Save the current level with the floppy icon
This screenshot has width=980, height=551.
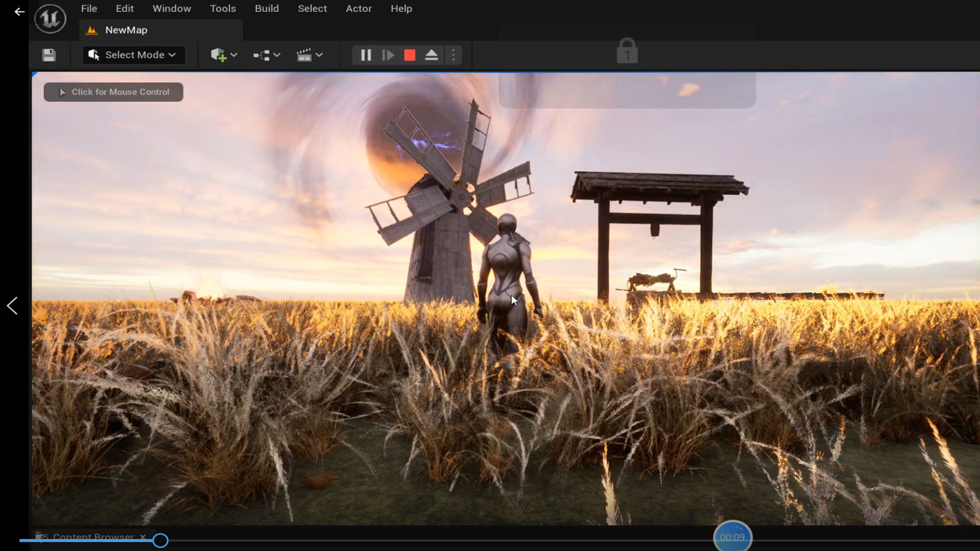(x=49, y=55)
